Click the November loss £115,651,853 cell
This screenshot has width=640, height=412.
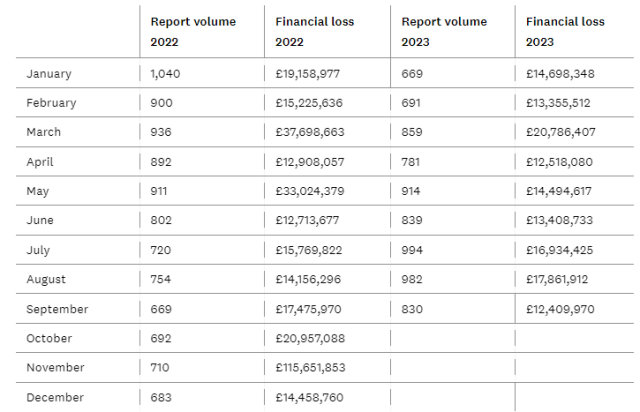point(310,367)
